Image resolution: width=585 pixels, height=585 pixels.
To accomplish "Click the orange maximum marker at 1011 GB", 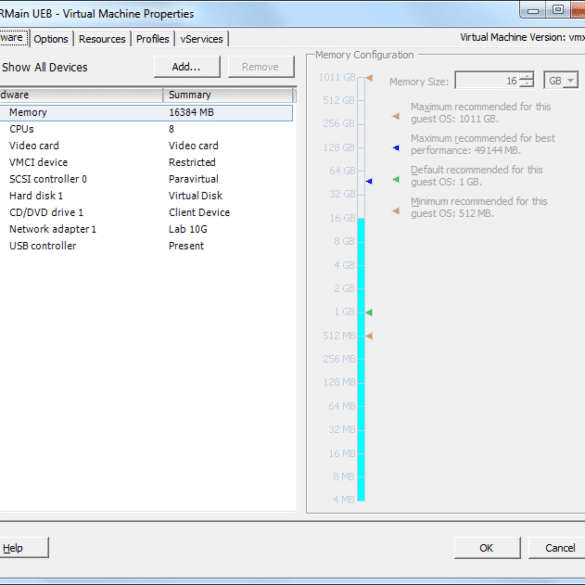I will point(369,78).
